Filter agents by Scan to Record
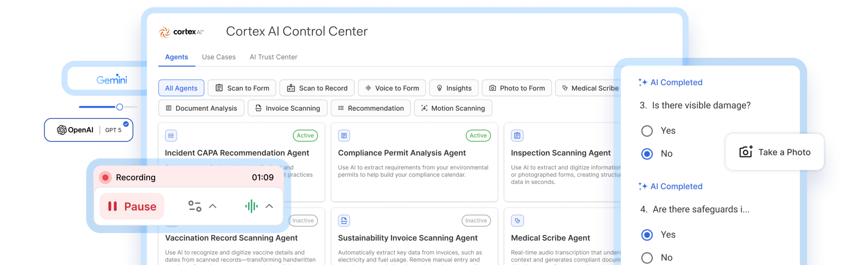This screenshot has height=265, width=868. pyautogui.click(x=317, y=88)
